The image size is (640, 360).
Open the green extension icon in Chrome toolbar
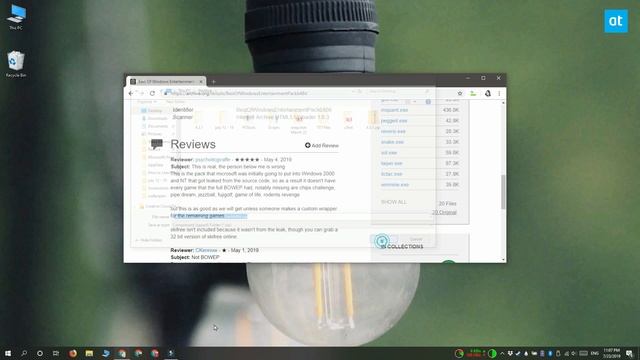pyautogui.click(x=473, y=93)
